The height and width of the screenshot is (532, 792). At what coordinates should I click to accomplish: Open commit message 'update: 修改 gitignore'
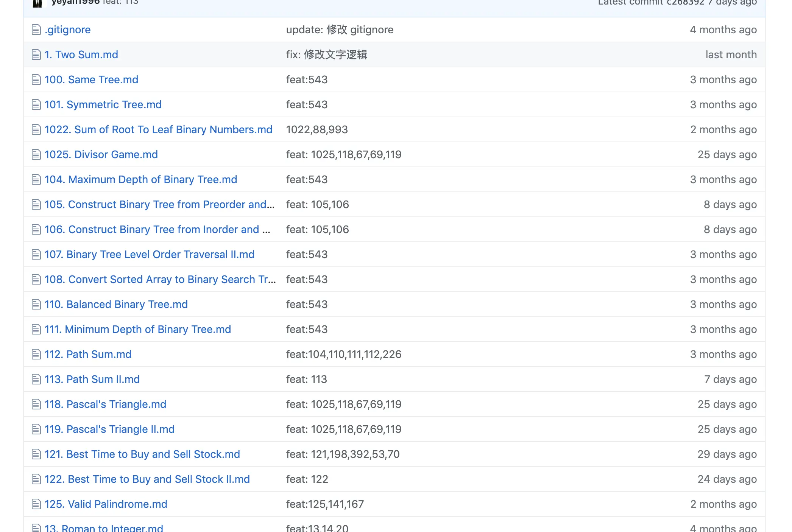tap(340, 30)
